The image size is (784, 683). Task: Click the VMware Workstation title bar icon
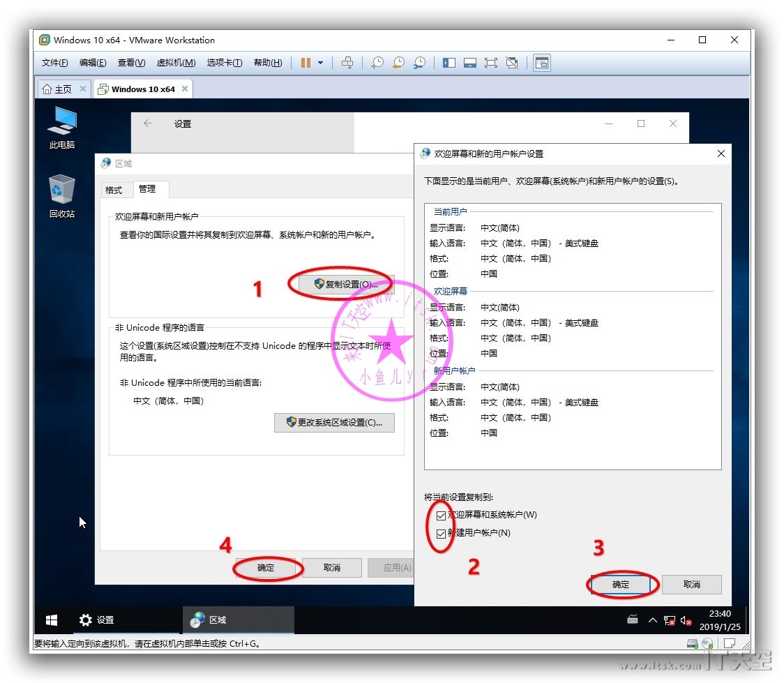[45, 40]
